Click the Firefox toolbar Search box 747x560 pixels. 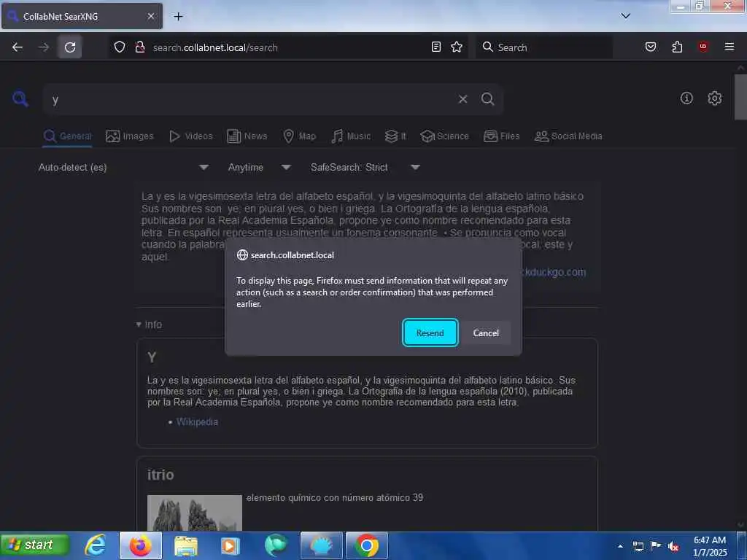[x=544, y=47]
